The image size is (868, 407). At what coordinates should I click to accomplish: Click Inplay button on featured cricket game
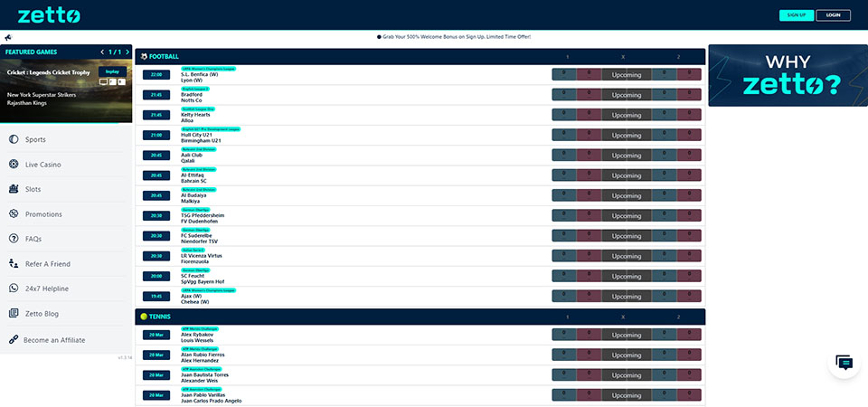[x=112, y=71]
